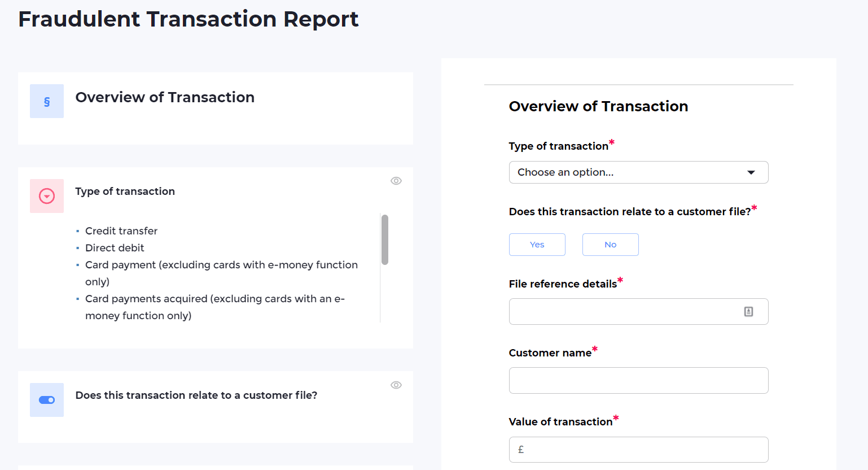This screenshot has height=470, width=868.
Task: Click the blue toggle-type icon for customer file question
Action: point(47,400)
